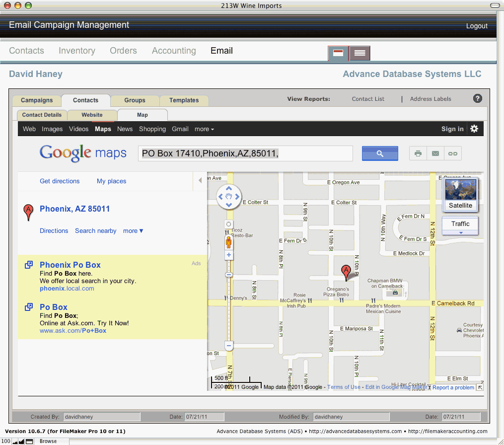The image size is (504, 445).
Task: Click the Logout link
Action: (x=477, y=26)
